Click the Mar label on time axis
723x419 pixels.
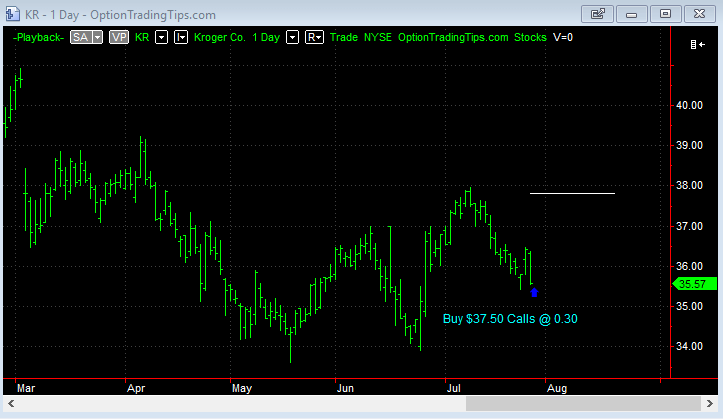pos(26,388)
